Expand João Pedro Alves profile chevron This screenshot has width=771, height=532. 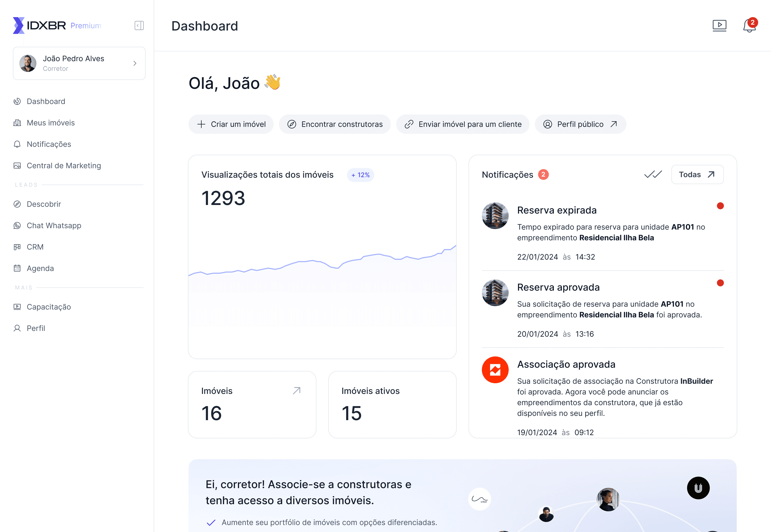click(x=135, y=63)
